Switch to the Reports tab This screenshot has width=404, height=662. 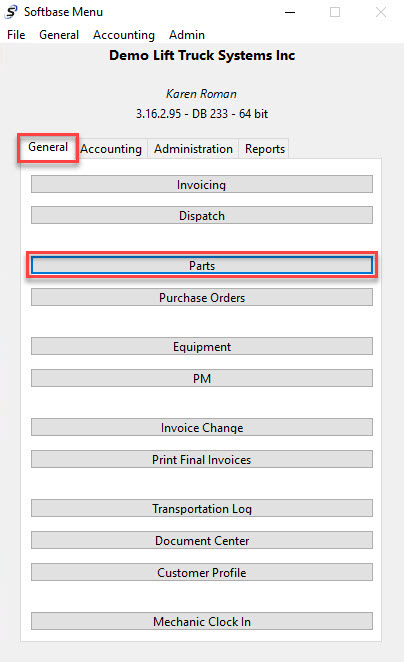pos(265,149)
